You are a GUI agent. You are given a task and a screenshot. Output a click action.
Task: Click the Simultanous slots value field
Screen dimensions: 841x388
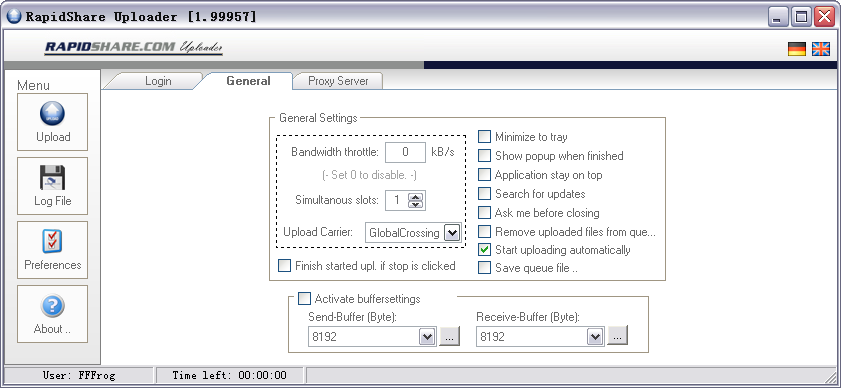pyautogui.click(x=397, y=200)
